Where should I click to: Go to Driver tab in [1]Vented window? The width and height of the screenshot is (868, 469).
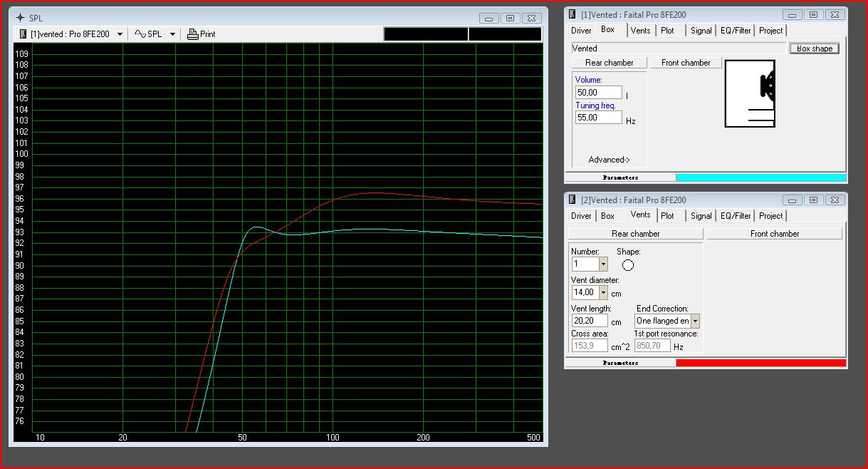581,31
